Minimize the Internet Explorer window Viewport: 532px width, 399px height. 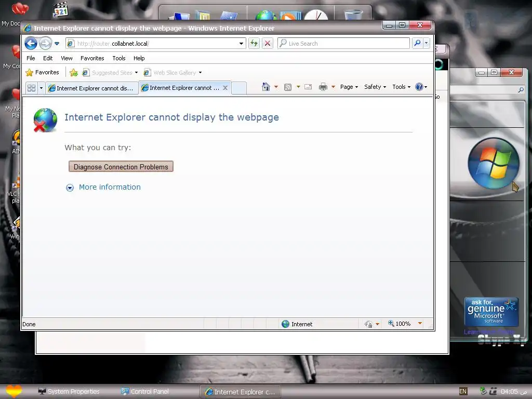point(389,25)
